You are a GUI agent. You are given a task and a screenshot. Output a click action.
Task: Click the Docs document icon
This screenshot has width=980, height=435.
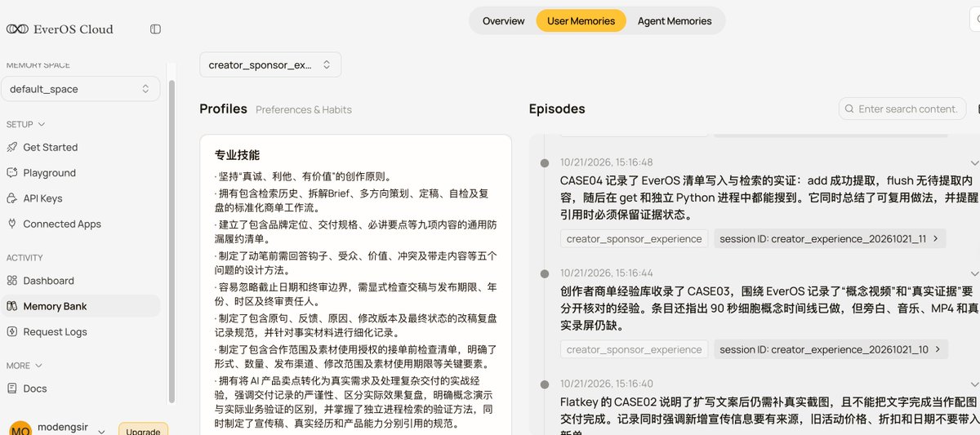[11, 388]
